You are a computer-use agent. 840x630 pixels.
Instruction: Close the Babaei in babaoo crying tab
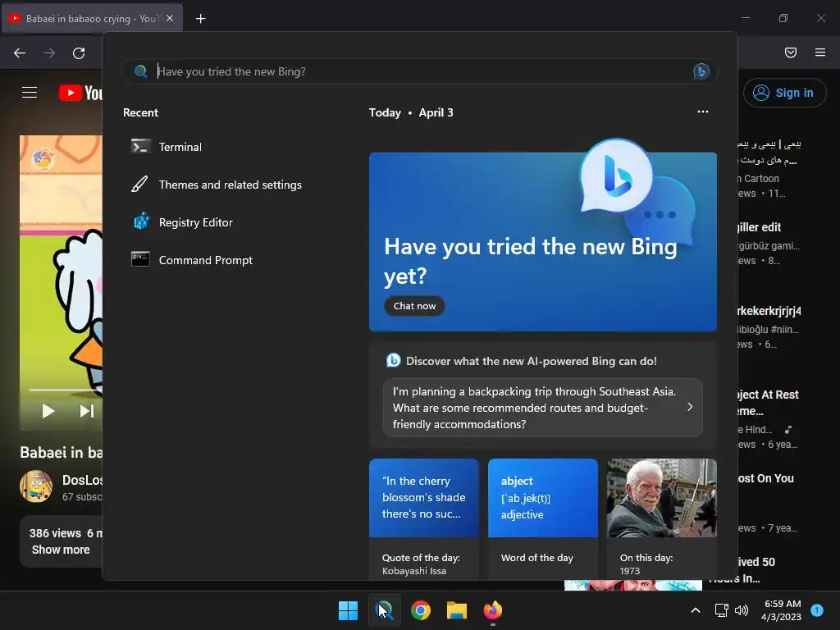coord(170,18)
